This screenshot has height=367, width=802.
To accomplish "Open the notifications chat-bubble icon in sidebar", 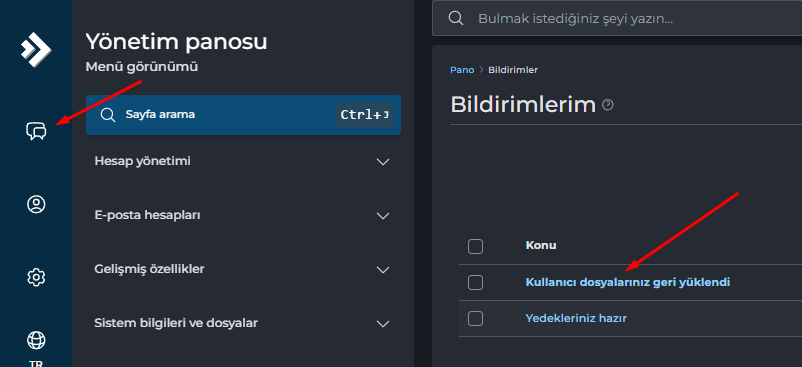I will [36, 131].
